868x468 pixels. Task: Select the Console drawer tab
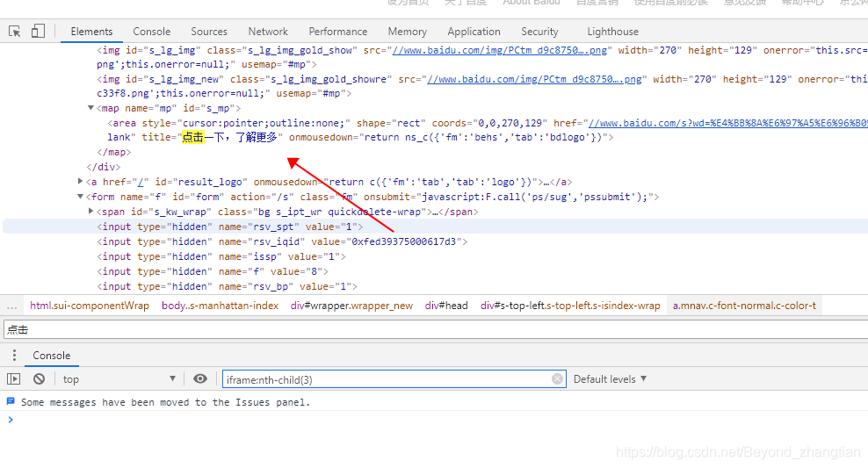(x=52, y=356)
